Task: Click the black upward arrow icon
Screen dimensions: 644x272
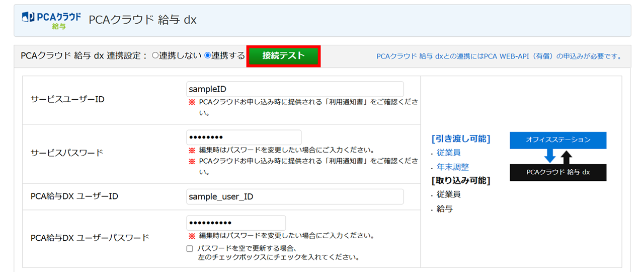Action: pos(567,157)
